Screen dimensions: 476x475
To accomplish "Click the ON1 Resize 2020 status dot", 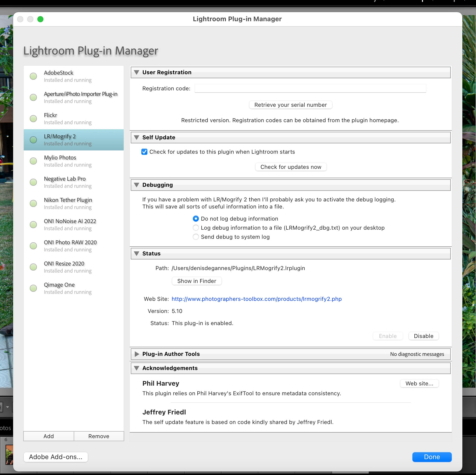I will 33,267.
